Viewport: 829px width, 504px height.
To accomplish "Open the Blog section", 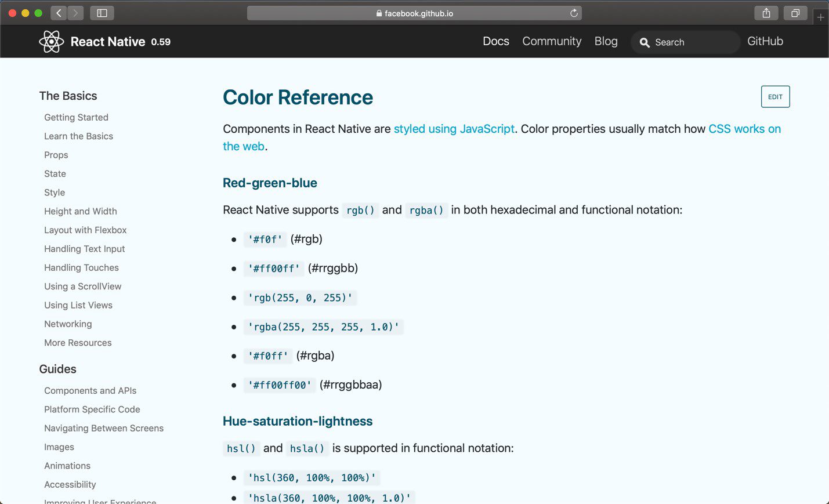I will [x=606, y=41].
